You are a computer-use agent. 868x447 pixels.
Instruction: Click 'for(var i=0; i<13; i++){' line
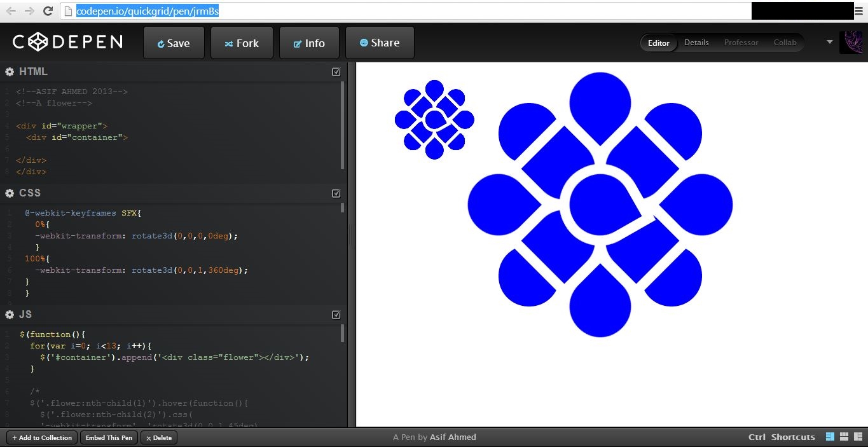tap(90, 346)
